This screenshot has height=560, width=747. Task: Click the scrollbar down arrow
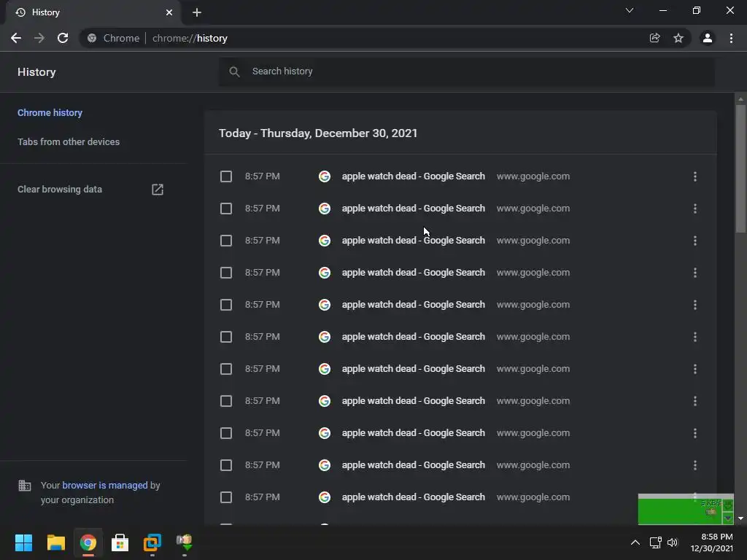(x=740, y=518)
